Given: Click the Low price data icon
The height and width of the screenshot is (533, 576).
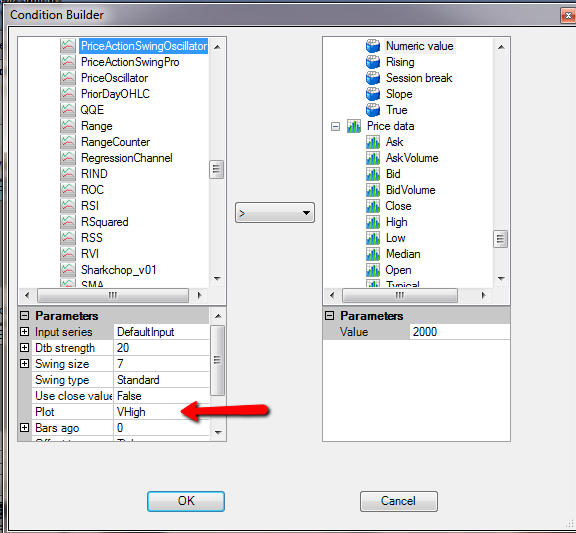Looking at the screenshot, I should (373, 238).
